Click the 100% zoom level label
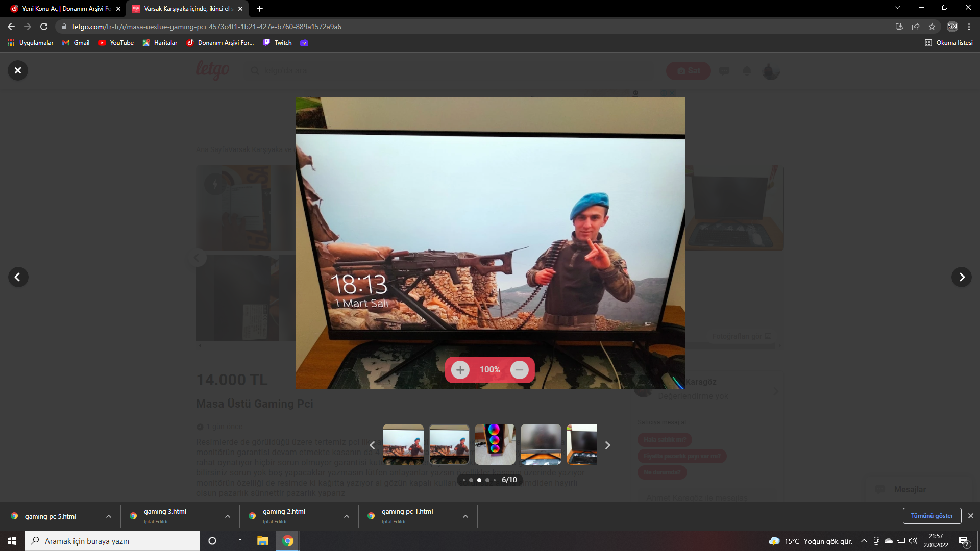980x551 pixels. [x=489, y=370]
